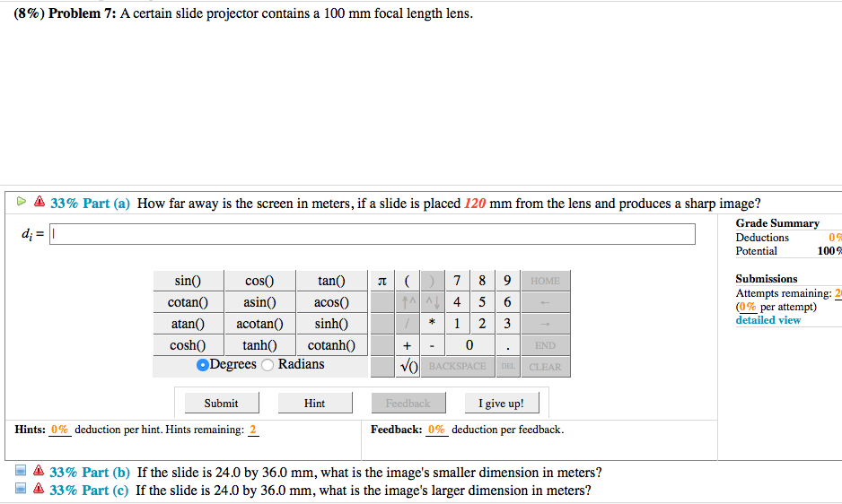This screenshot has width=842, height=504.
Task: Click the d_i answer input field
Action: click(373, 234)
